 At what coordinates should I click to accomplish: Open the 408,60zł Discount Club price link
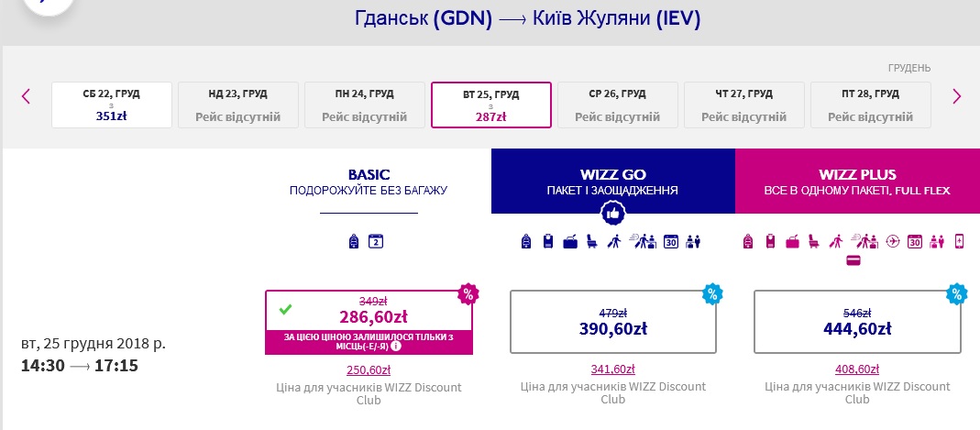coord(857,369)
